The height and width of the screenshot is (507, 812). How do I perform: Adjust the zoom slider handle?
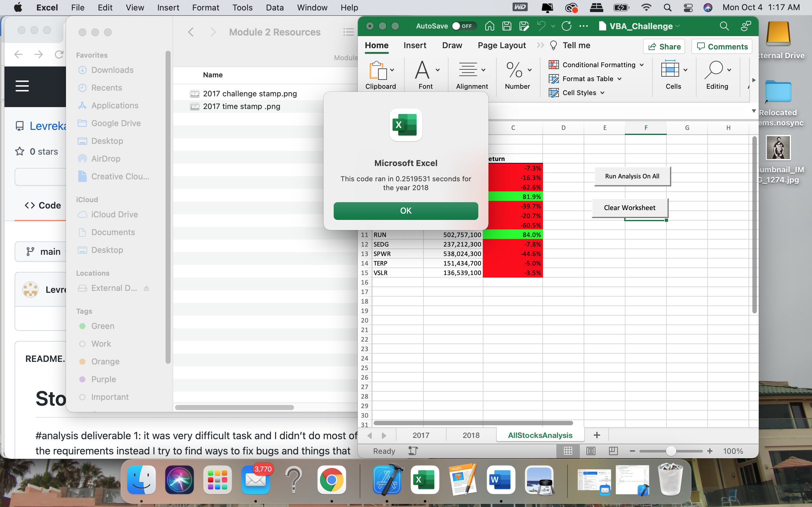point(671,451)
